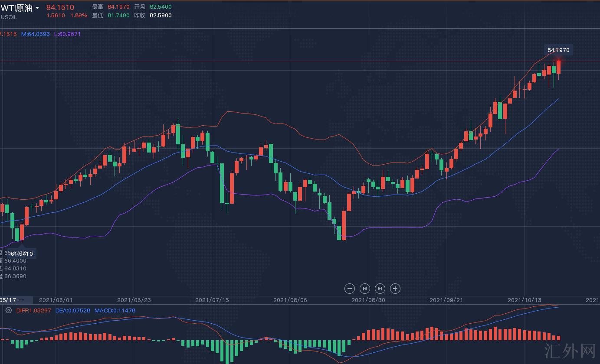Image resolution: width=600 pixels, height=364 pixels.
Task: Zoom in the chart with plus button
Action: (x=395, y=289)
